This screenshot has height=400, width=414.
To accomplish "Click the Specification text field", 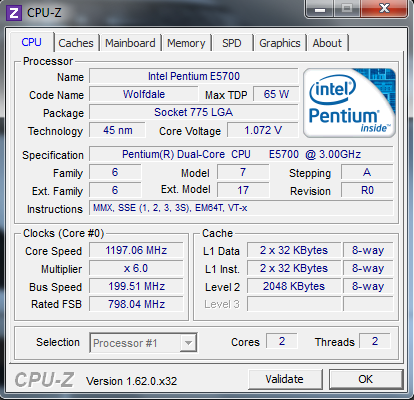I will click(x=241, y=154).
